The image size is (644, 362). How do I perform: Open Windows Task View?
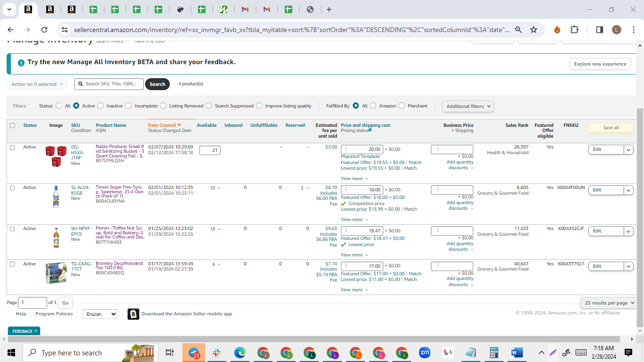click(170, 353)
